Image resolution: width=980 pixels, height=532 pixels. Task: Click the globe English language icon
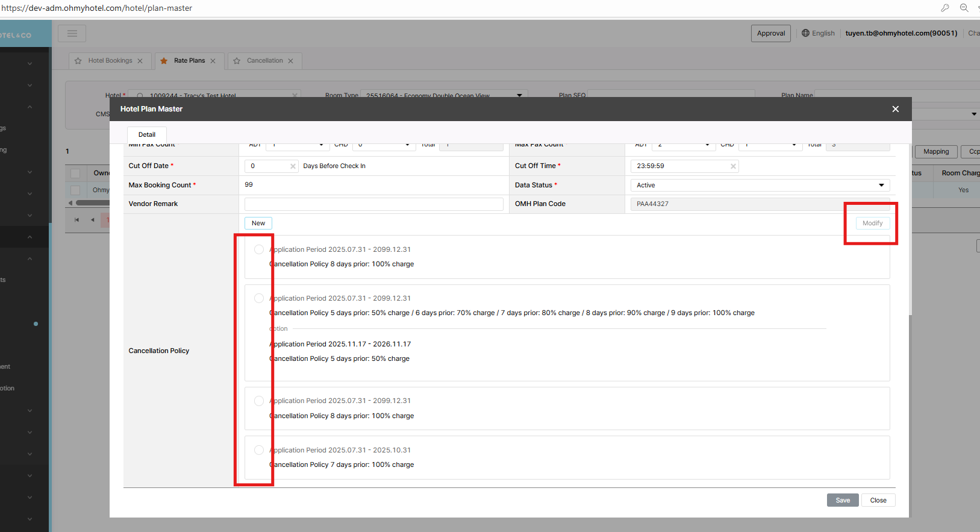(805, 33)
